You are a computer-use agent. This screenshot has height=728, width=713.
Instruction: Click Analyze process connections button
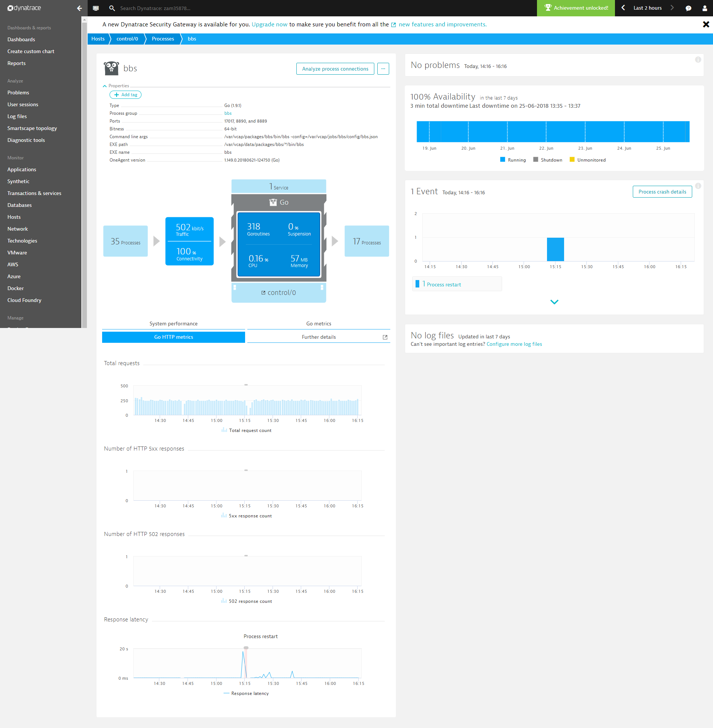(x=335, y=69)
